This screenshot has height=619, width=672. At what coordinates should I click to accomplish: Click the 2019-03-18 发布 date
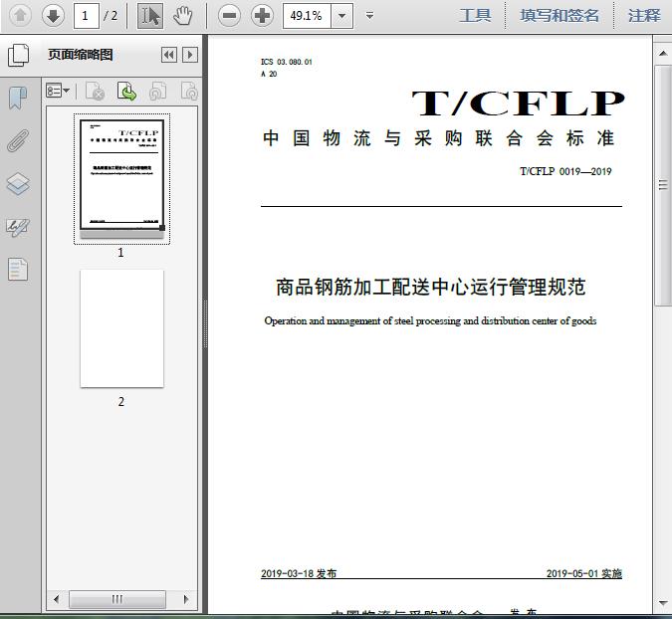click(299, 573)
